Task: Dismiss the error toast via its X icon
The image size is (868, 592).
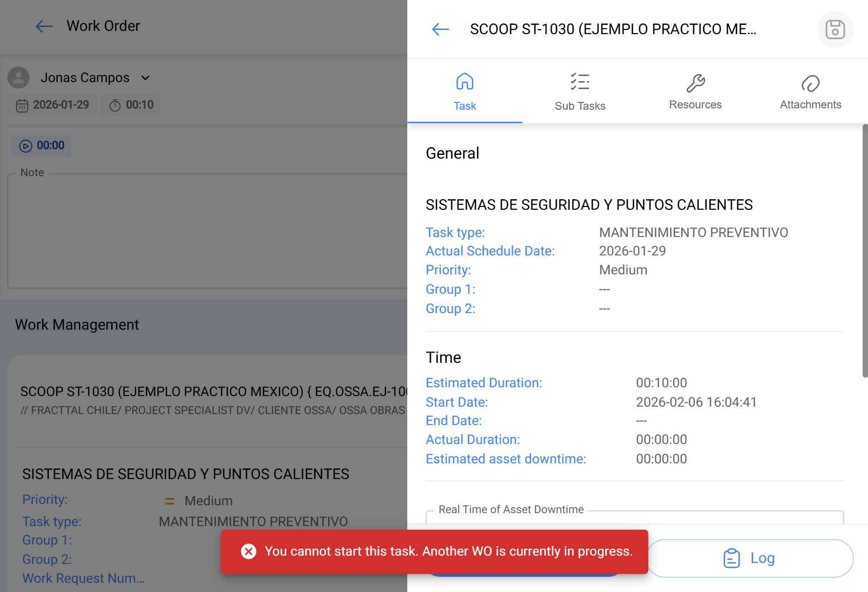Action: pos(249,551)
